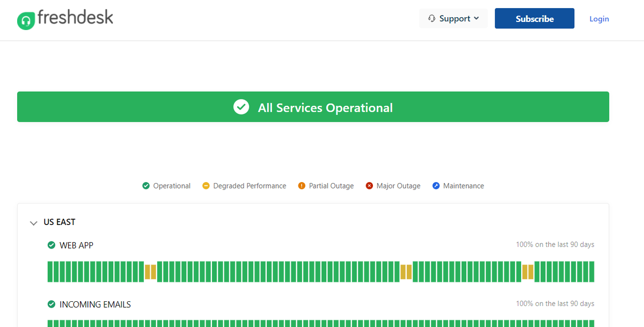Click the Degraded Performance legend text

(250, 186)
